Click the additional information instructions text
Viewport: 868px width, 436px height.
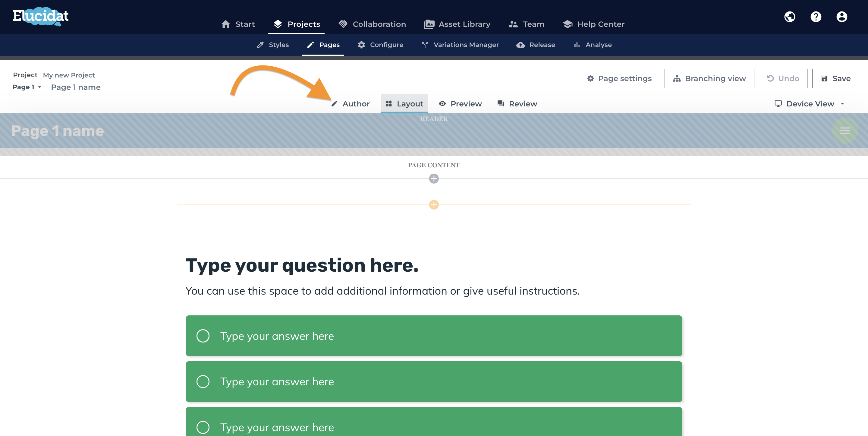pos(382,291)
